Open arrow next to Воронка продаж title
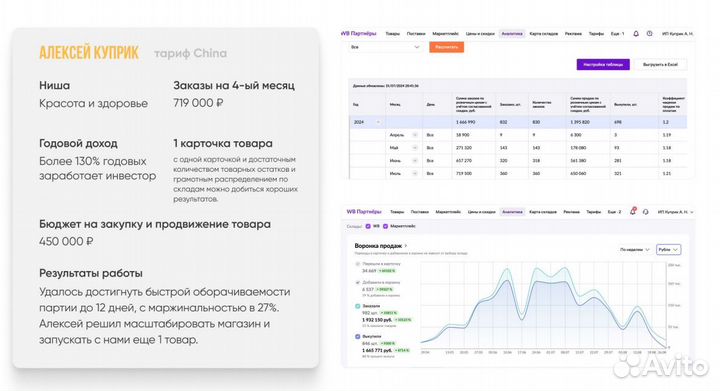Image resolution: width=720 pixels, height=391 pixels. tap(406, 246)
